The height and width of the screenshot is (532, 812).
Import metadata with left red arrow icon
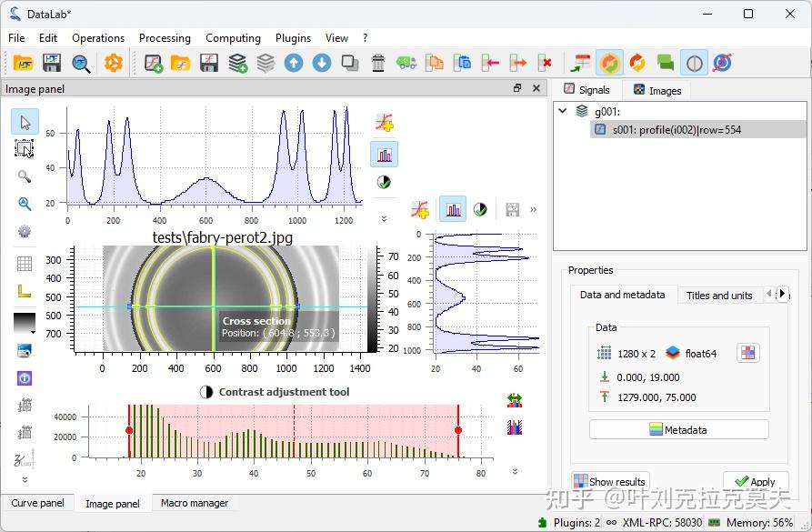tap(490, 63)
